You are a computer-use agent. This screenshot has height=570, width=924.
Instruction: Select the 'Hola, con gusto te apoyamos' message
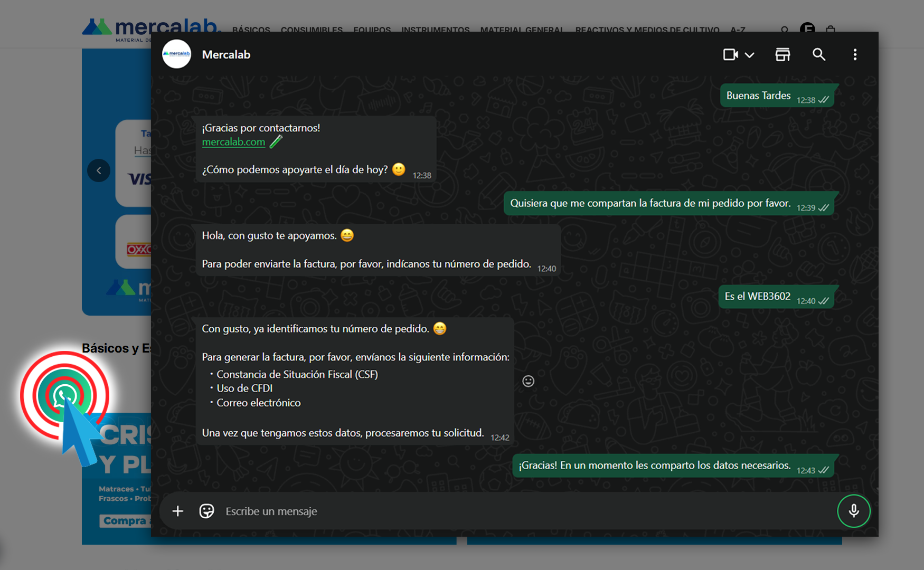coord(378,250)
